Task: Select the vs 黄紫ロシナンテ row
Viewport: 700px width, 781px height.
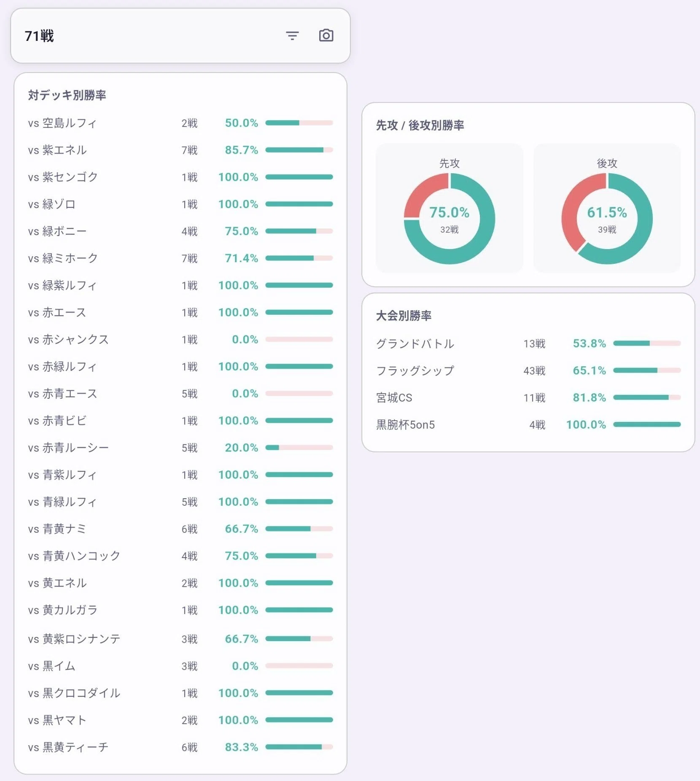Action: pyautogui.click(x=180, y=639)
